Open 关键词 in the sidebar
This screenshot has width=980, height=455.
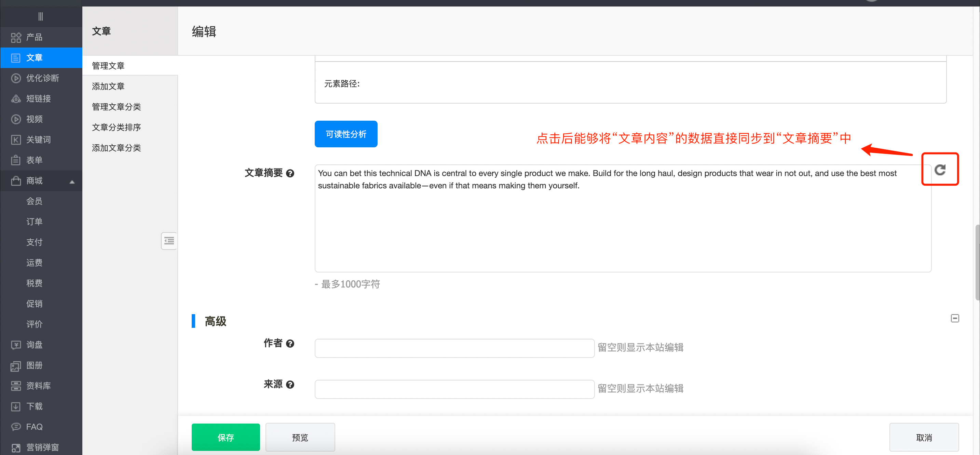click(38, 139)
